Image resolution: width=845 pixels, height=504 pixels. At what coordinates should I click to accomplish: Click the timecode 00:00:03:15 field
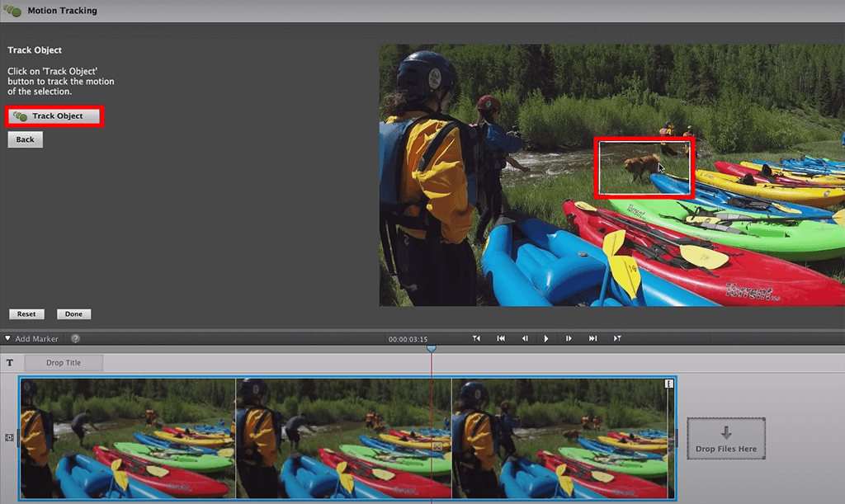click(x=408, y=339)
